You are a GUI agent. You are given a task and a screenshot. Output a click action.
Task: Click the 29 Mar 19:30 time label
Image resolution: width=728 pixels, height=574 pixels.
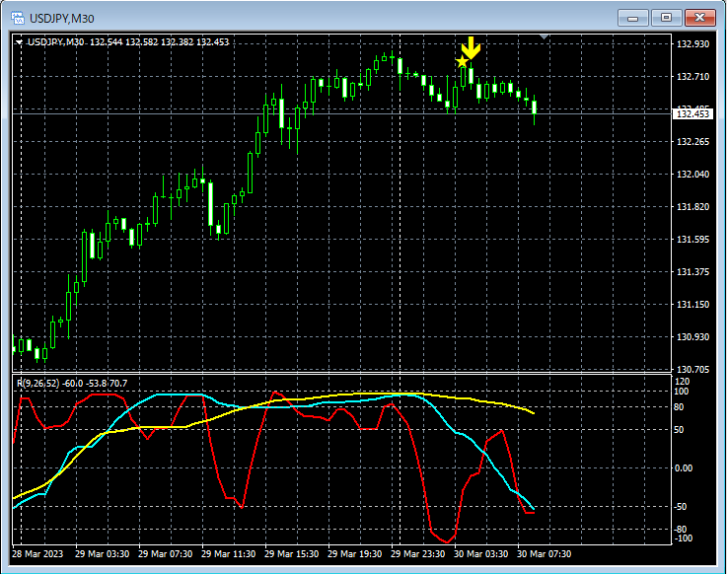tap(355, 553)
